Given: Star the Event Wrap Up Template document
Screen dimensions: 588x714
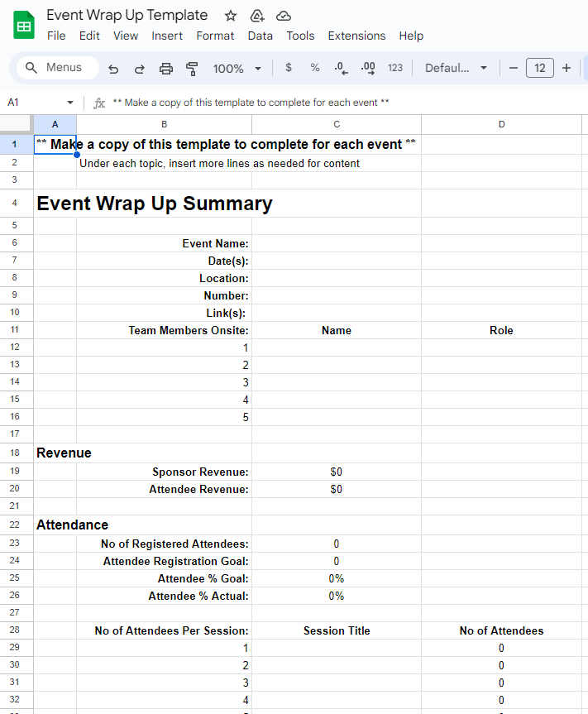Looking at the screenshot, I should [x=231, y=16].
